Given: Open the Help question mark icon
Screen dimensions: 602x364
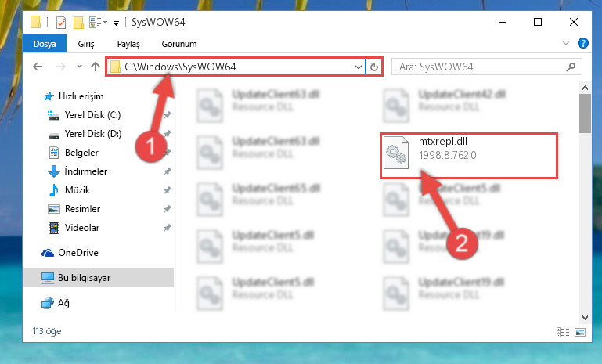Looking at the screenshot, I should pyautogui.click(x=582, y=43).
